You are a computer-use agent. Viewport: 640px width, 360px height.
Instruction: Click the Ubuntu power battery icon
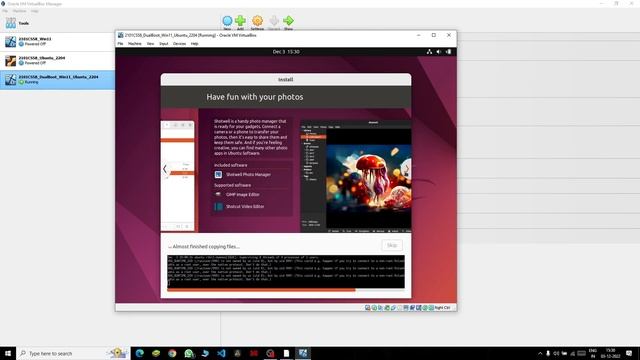tap(448, 52)
